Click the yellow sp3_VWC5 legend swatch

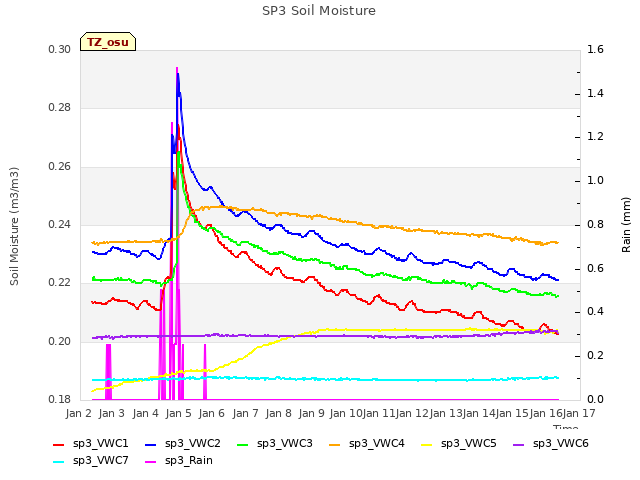(x=427, y=445)
